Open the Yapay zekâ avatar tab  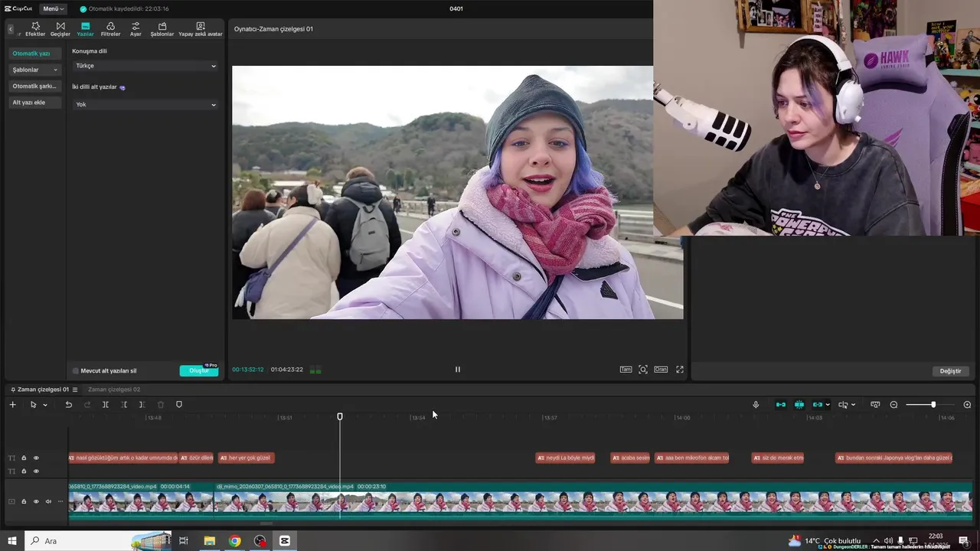point(201,29)
